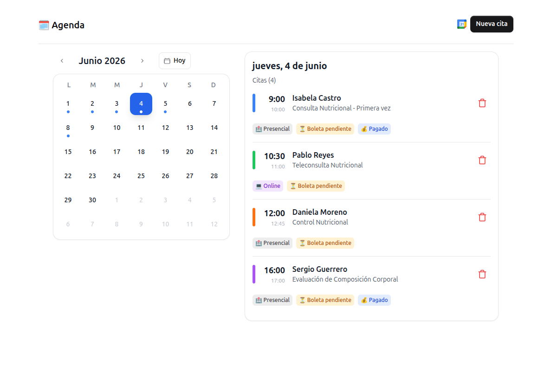
Task: Click Presencial tag on Daniela Moreno
Action: [272, 243]
